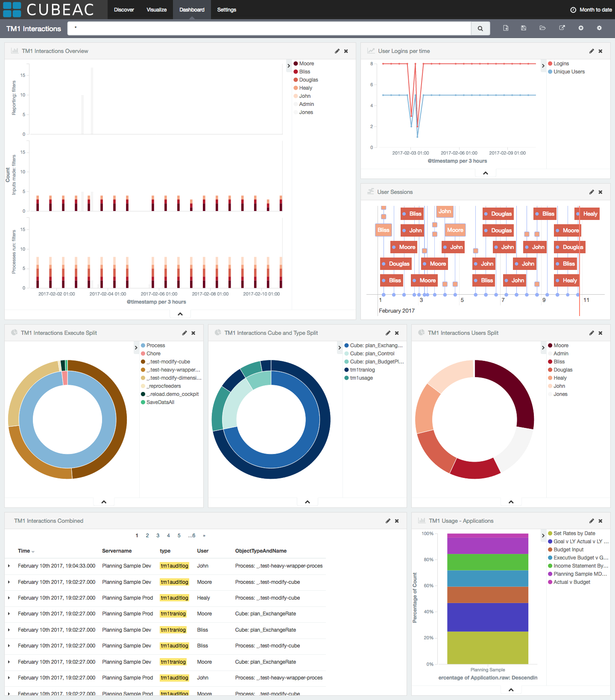Add visualization plus icon
The height and width of the screenshot is (700, 615).
pos(581,28)
